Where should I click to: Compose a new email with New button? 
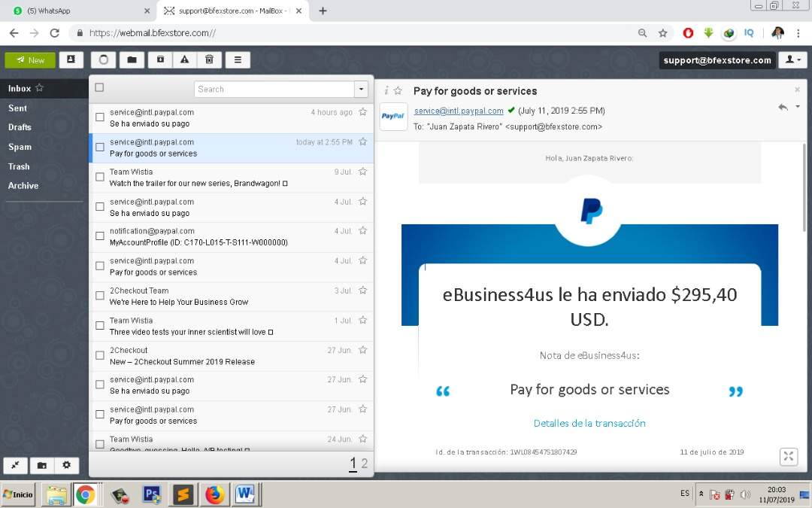(30, 60)
